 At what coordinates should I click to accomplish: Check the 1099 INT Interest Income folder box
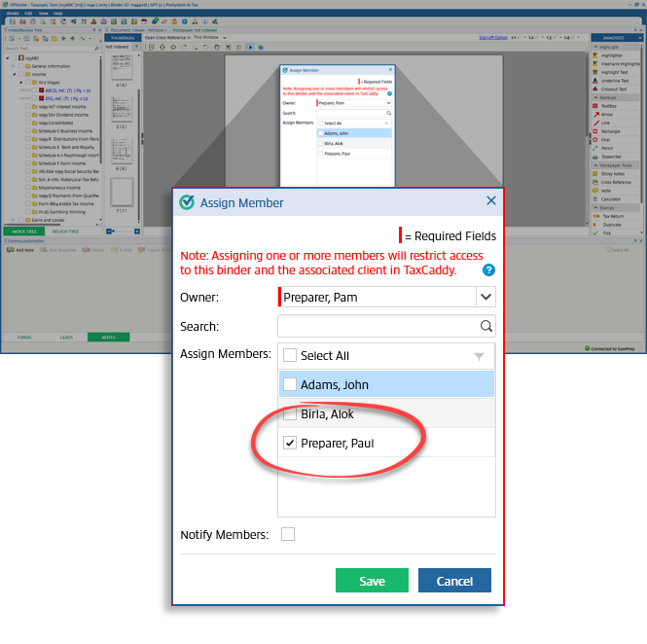point(27,106)
